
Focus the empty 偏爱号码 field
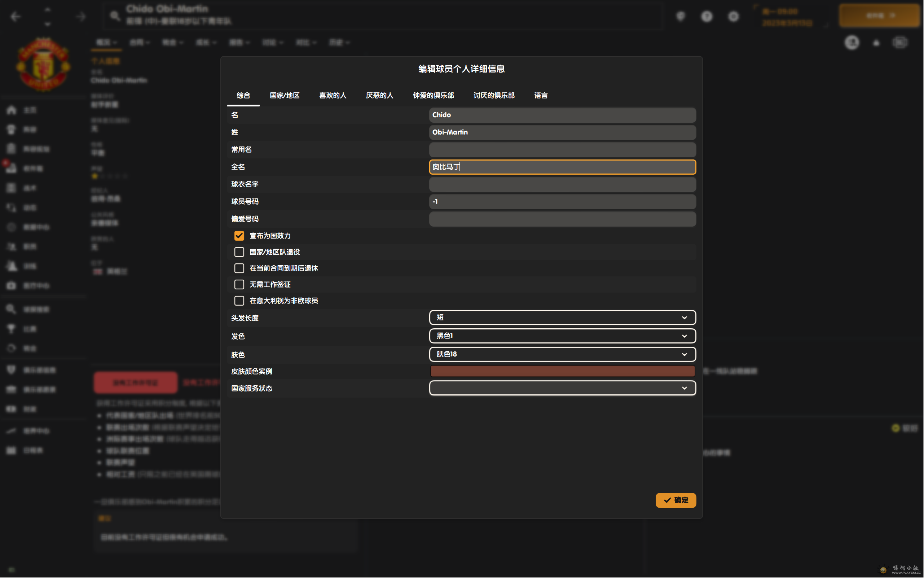[x=562, y=219]
